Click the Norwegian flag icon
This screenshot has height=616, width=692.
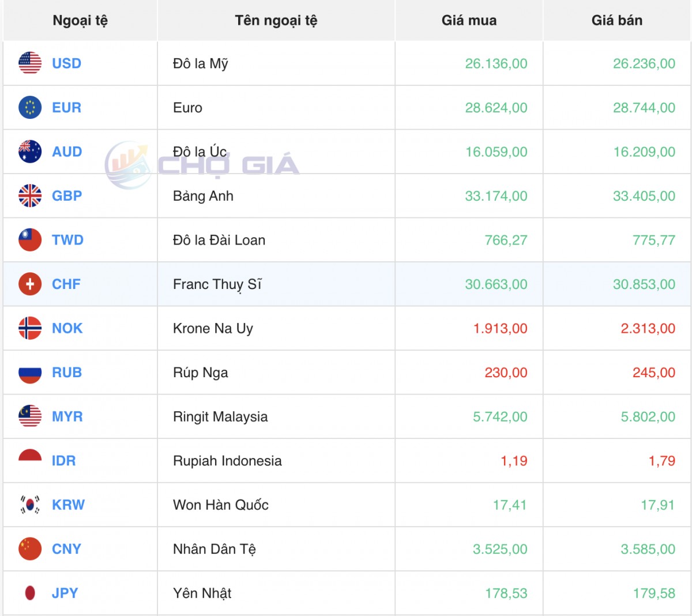pos(30,328)
